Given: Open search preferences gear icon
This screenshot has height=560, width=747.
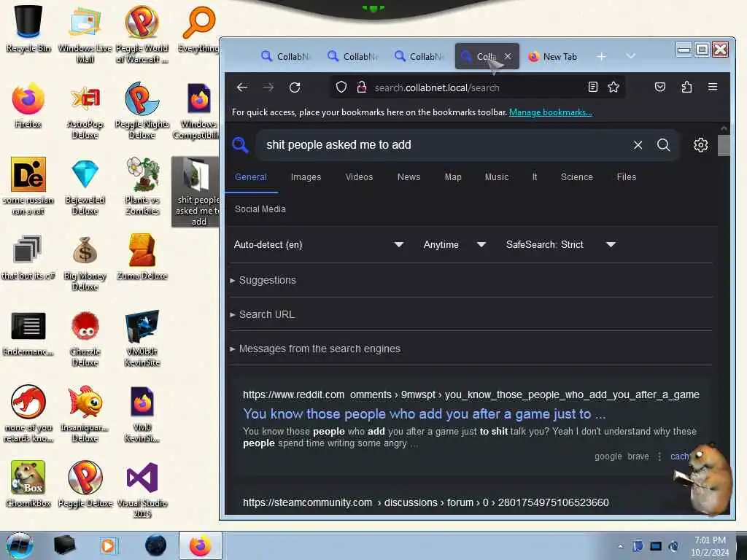Looking at the screenshot, I should 700,145.
